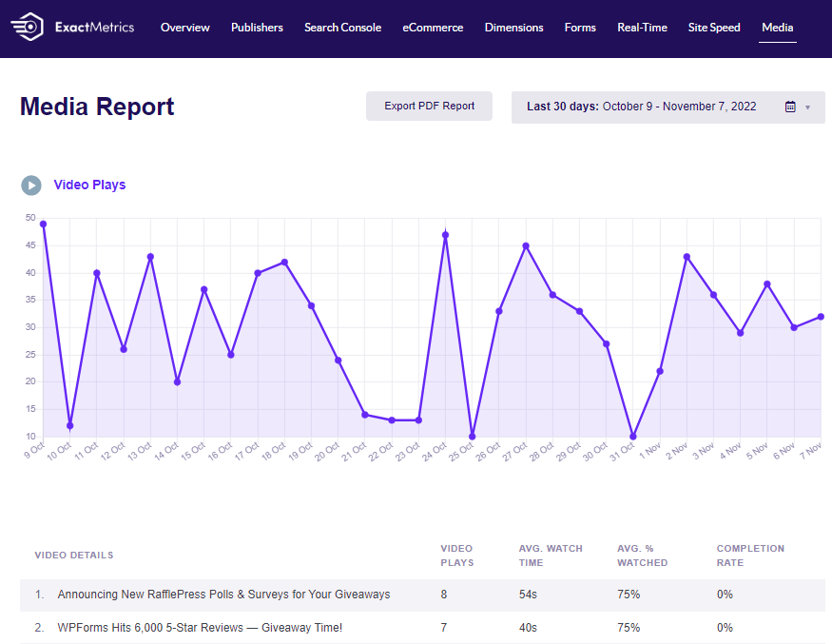Click the AVG. % WATCHED column header
Image resolution: width=832 pixels, height=644 pixels.
(643, 556)
